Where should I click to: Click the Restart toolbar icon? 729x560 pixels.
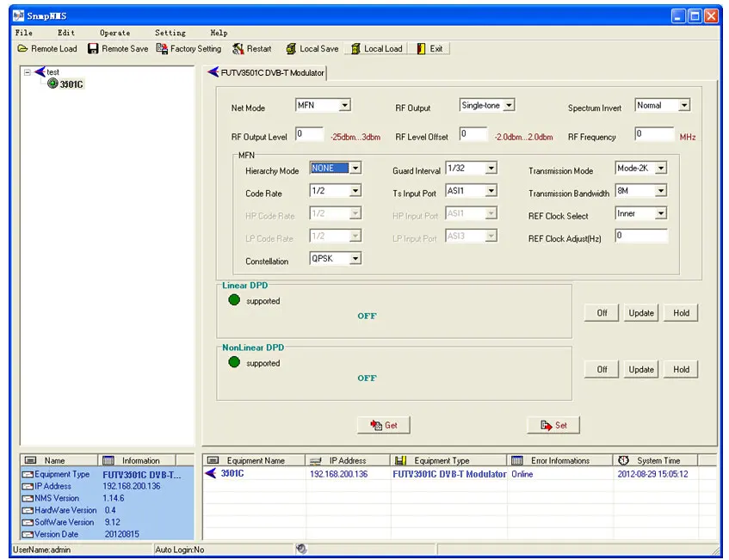238,49
